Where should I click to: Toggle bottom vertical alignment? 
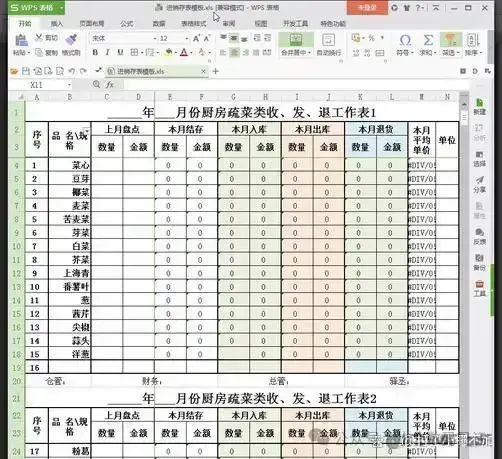click(244, 38)
